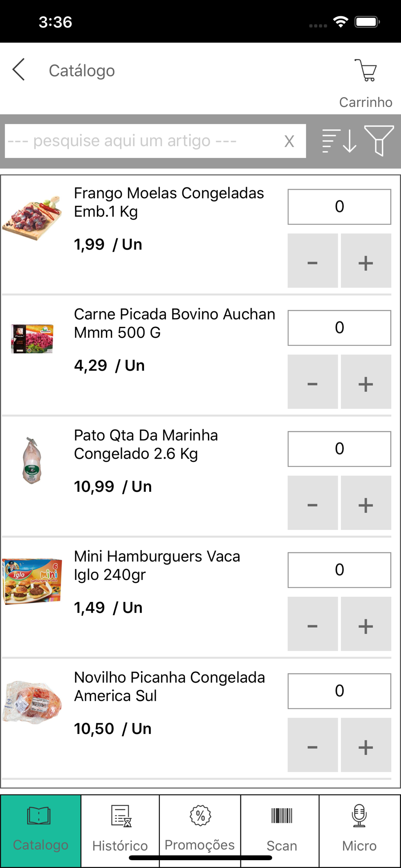Image resolution: width=401 pixels, height=868 pixels.
Task: Tap the back arrow icon
Action: [19, 70]
